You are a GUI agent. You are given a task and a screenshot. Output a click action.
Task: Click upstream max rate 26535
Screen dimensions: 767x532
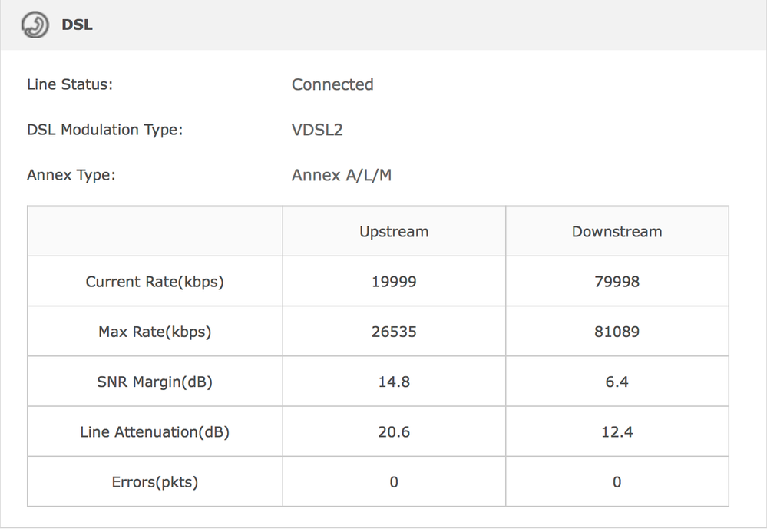394,332
